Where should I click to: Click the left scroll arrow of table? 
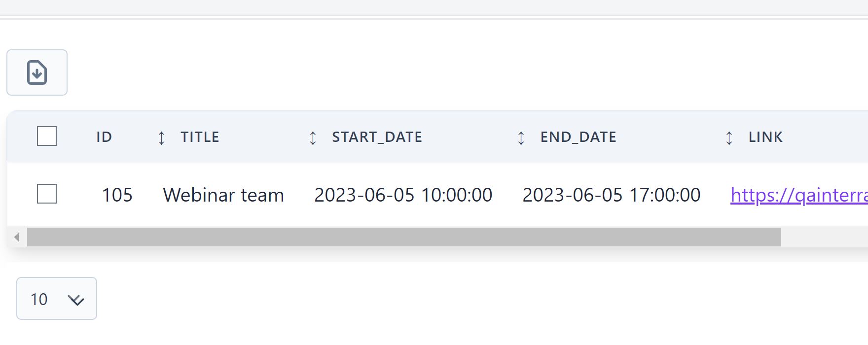pyautogui.click(x=17, y=237)
